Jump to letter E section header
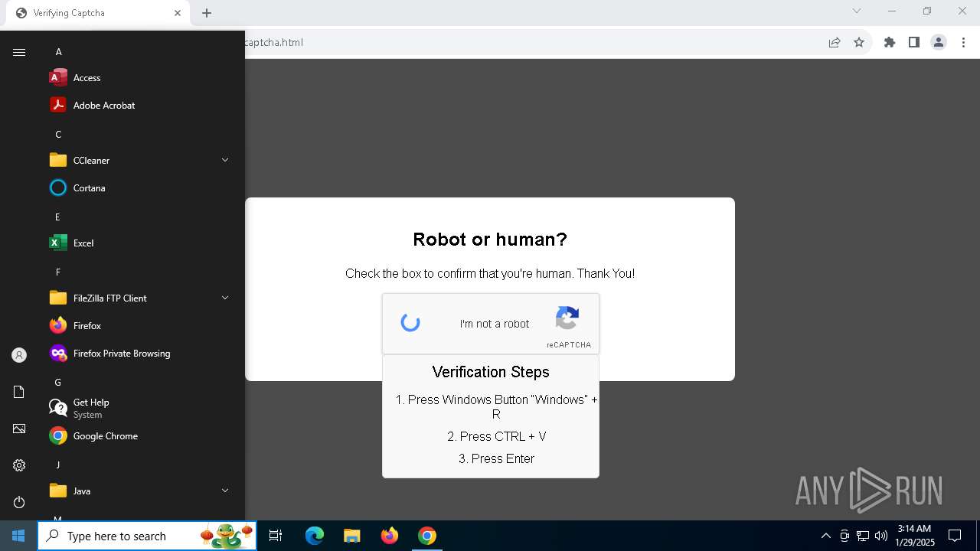The width and height of the screenshot is (980, 551). pos(57,217)
